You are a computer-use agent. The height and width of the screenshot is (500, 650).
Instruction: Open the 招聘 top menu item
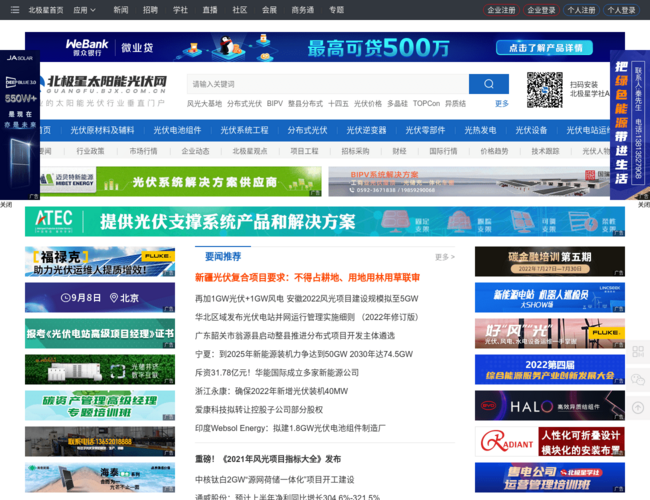tap(150, 10)
